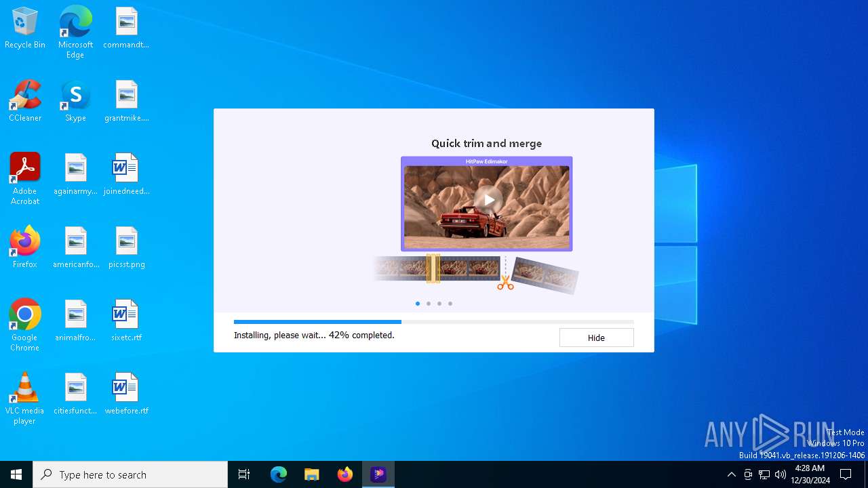Launch Firefox from the taskbar
The height and width of the screenshot is (488, 868).
tap(345, 474)
